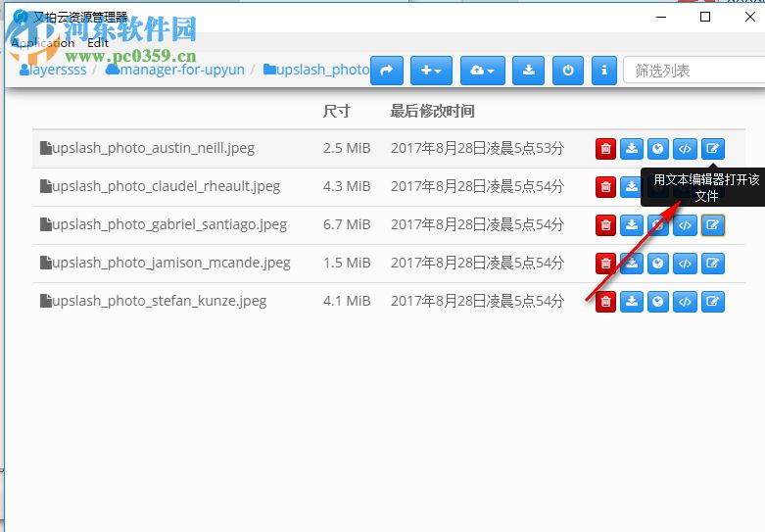
Task: Open the plus (create new) dropdown
Action: (431, 71)
